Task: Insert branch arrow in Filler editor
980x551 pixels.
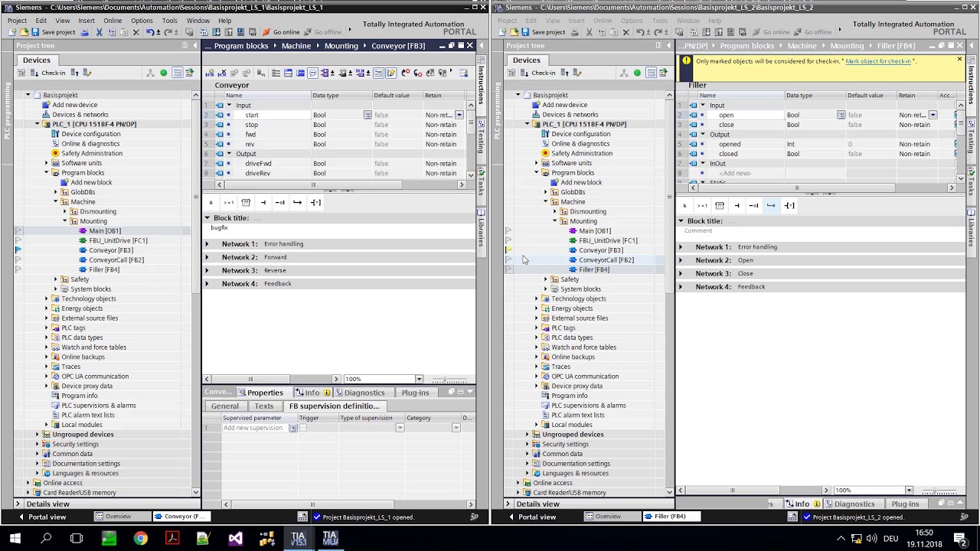Action: click(x=771, y=206)
